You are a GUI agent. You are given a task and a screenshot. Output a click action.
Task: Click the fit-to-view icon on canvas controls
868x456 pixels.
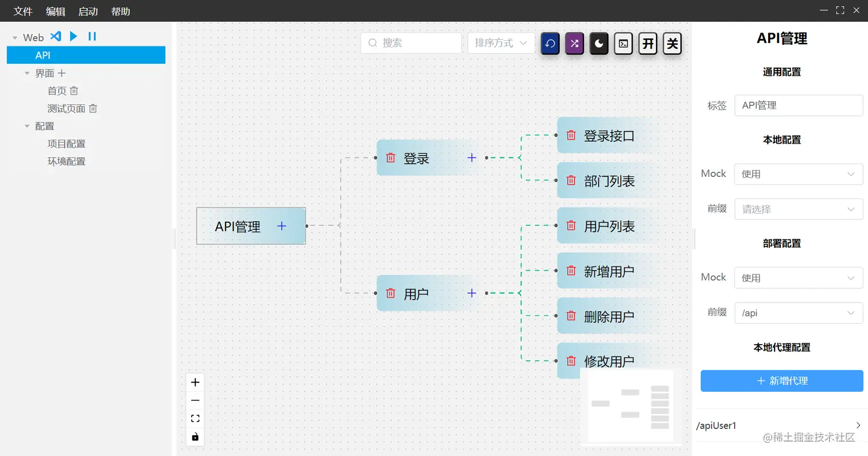195,418
